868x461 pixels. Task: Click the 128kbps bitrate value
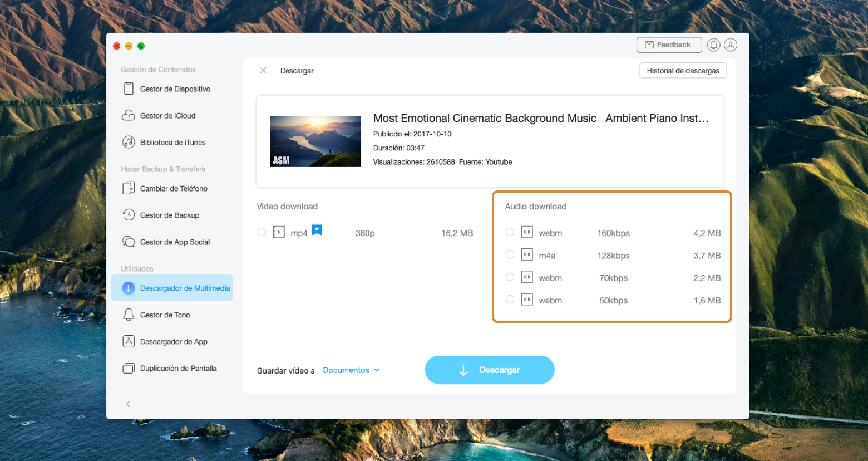coord(614,256)
